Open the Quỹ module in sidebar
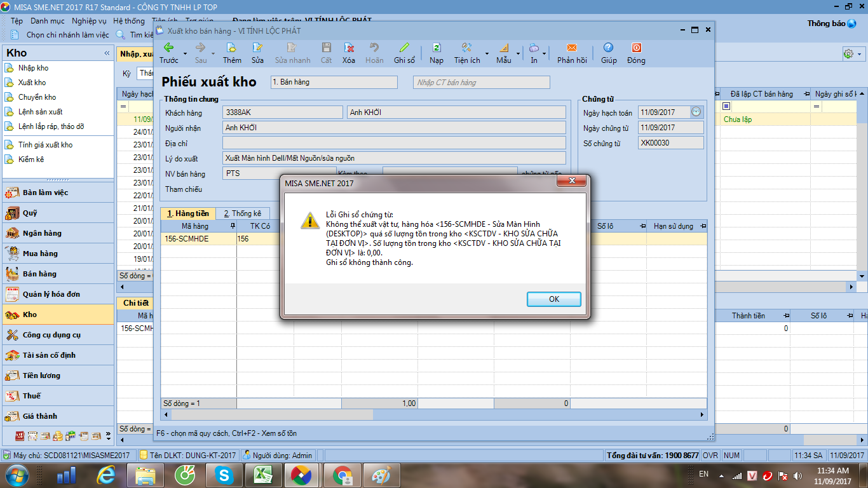 [58, 213]
